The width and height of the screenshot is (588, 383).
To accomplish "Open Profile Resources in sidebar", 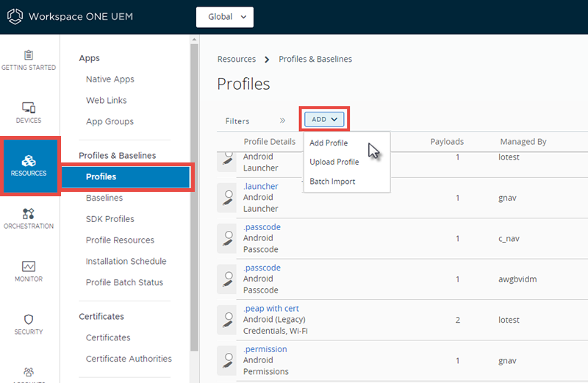I will 120,240.
